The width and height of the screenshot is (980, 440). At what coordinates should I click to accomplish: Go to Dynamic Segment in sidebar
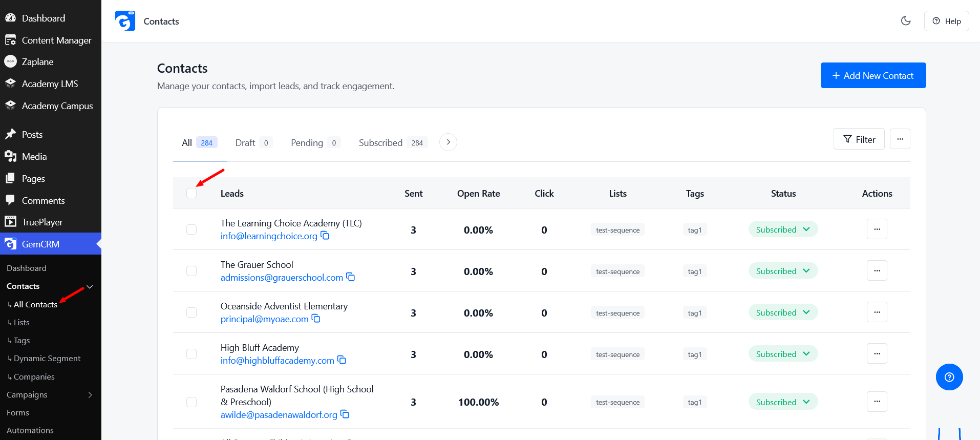pos(47,359)
